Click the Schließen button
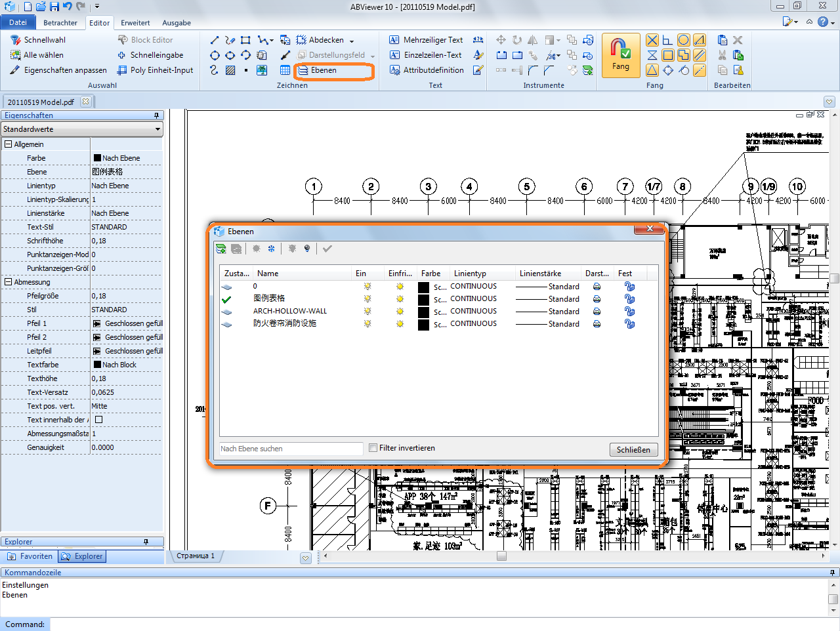Screen dimensions: 840x631 [633, 449]
